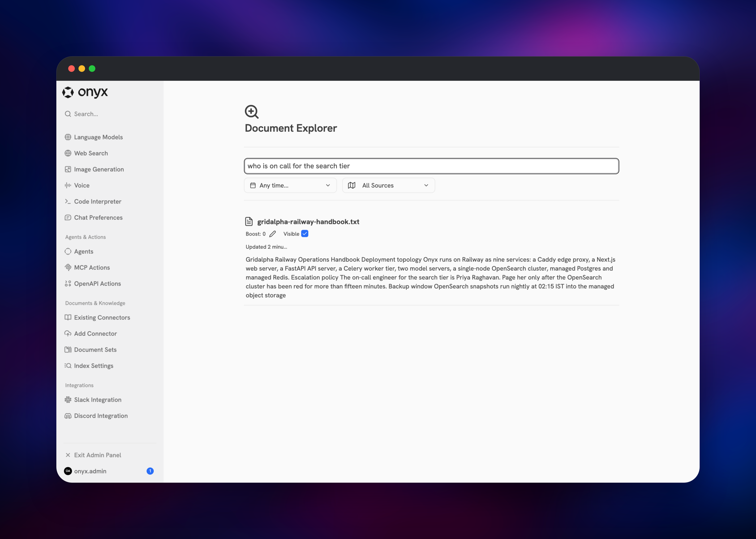Navigate to Existing Connectors

click(x=110, y=317)
